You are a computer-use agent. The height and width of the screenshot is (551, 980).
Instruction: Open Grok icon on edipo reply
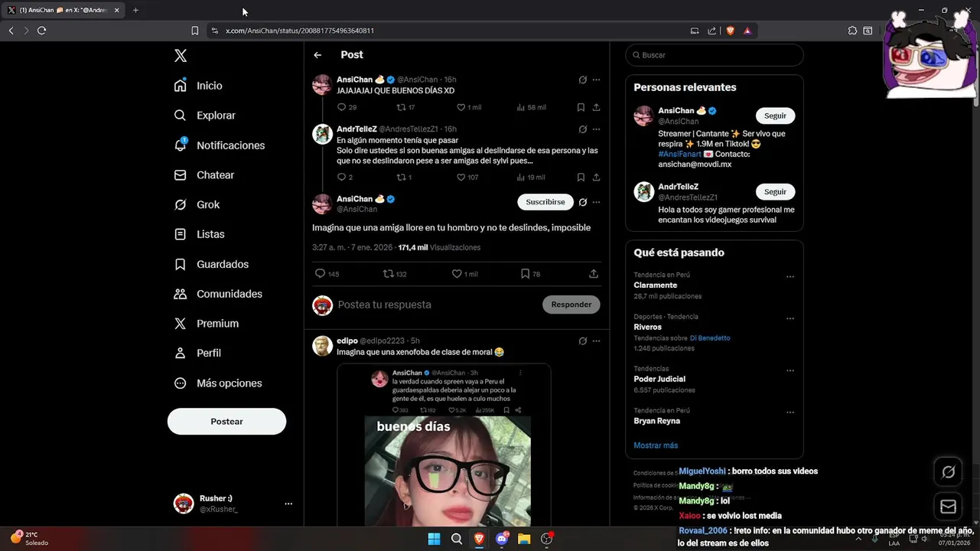583,341
